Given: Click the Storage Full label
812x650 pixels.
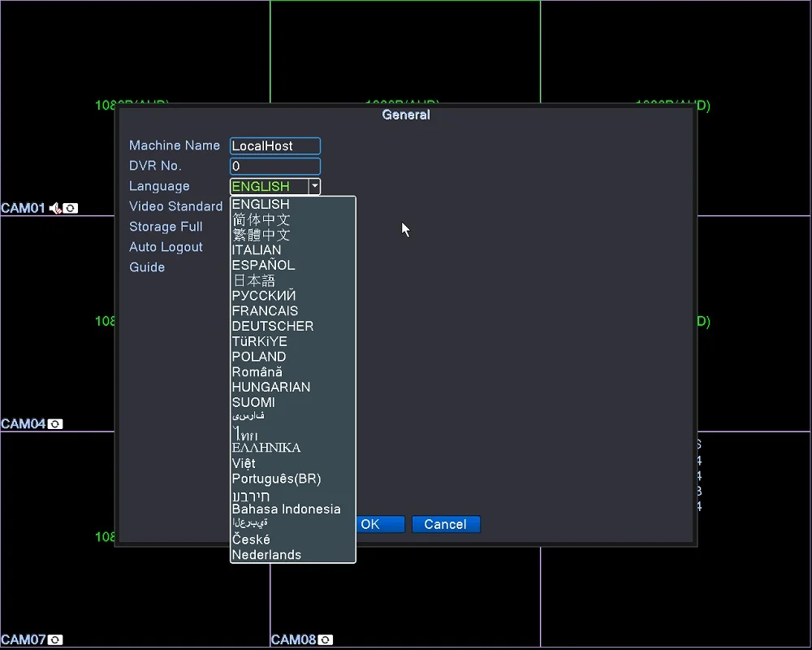Looking at the screenshot, I should [166, 227].
